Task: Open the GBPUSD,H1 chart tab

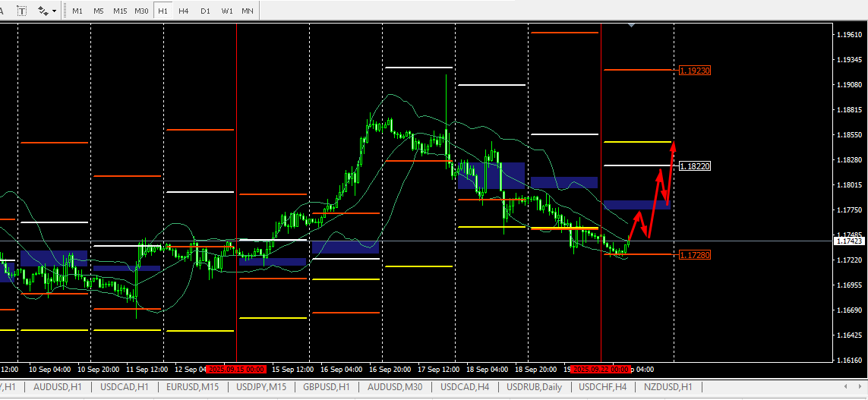Action: (x=327, y=386)
